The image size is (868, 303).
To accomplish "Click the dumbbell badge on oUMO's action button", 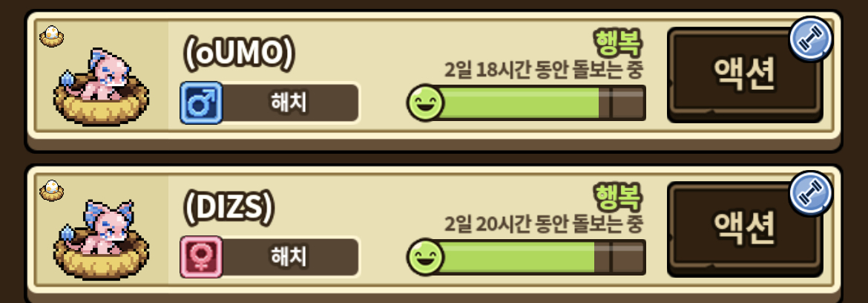I will (x=810, y=39).
